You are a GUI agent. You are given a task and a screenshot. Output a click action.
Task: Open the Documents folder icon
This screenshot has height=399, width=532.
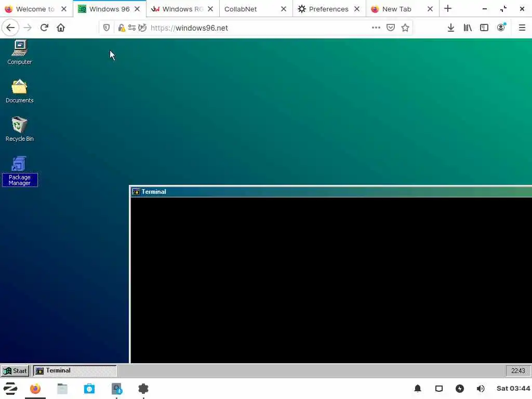pos(19,91)
